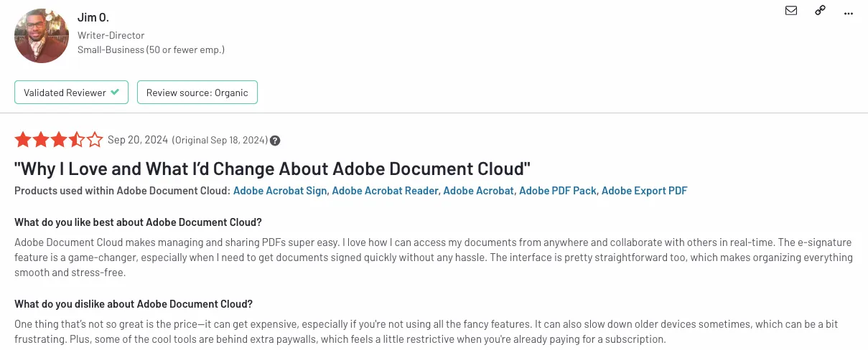Screen dimensions: 868x350
Task: Click the Small-Business company size text
Action: click(x=151, y=49)
